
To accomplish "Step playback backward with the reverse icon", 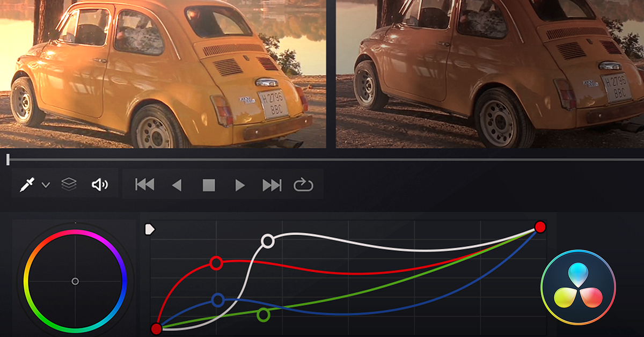I will tap(177, 184).
